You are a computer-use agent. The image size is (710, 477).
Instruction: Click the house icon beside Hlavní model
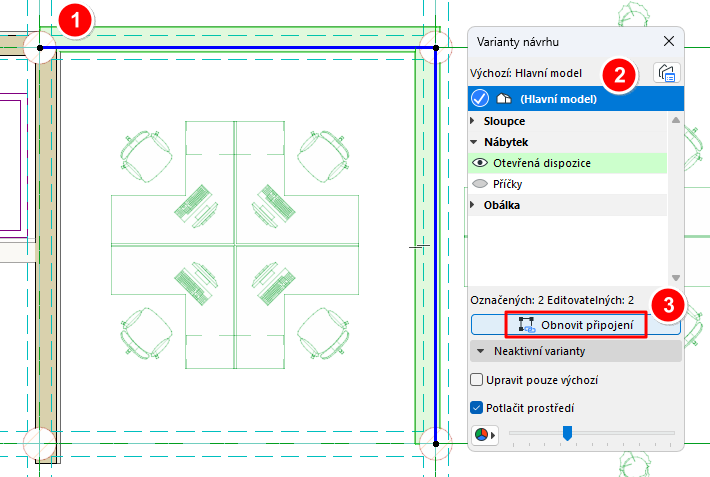[x=504, y=98]
